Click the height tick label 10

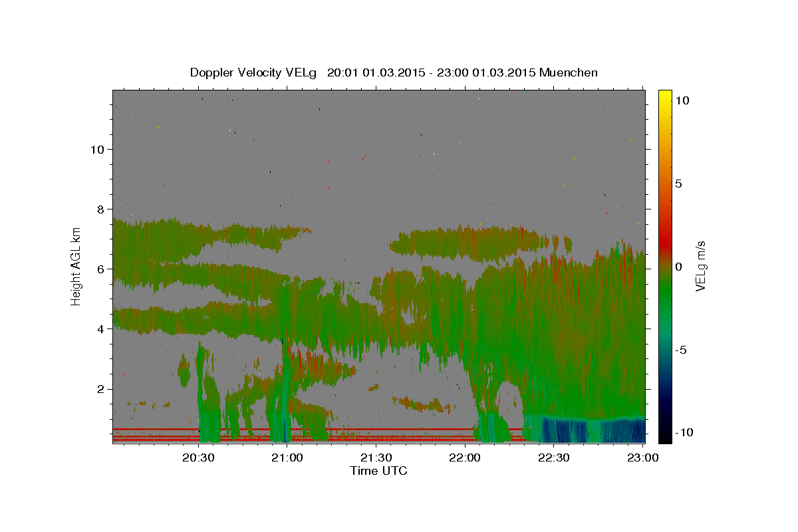point(98,149)
